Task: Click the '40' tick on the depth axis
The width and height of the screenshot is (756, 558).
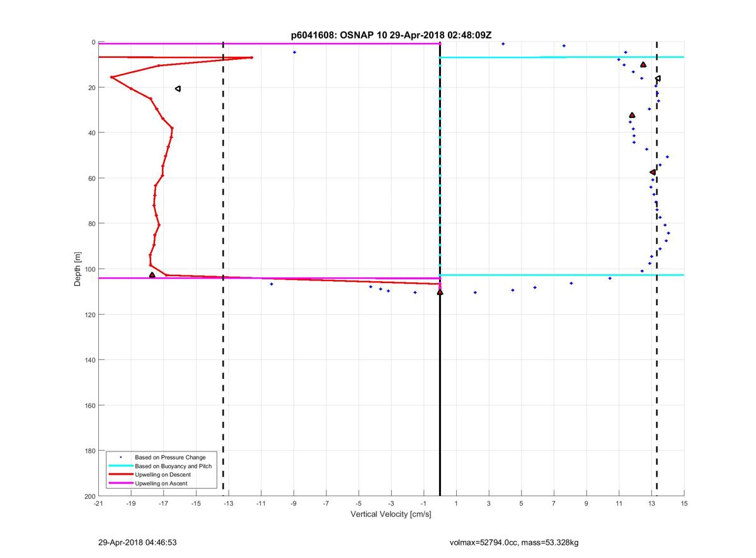Action: [91, 133]
